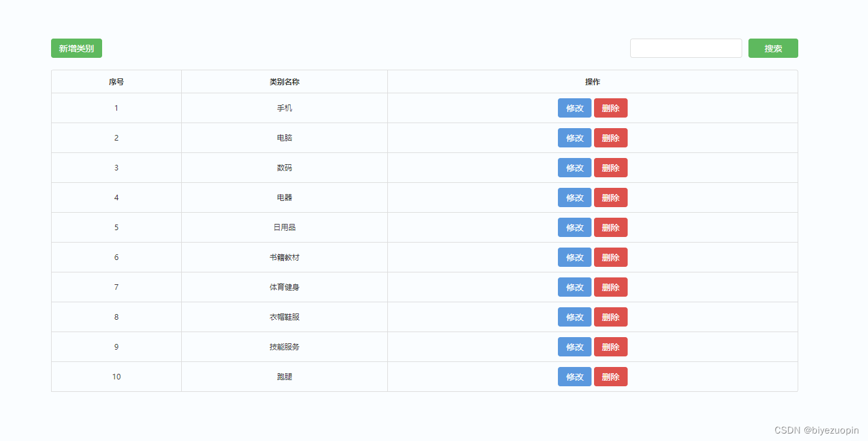Viewport: 868px width, 441px height.
Task: Click 修改 for 跑腿
Action: tap(575, 377)
